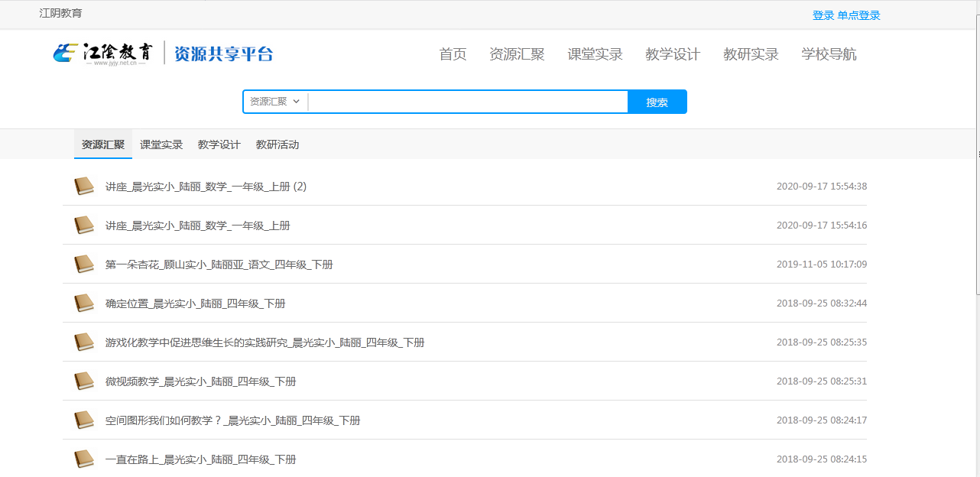
Task: Select the 教研活动 tab
Action: coord(277,145)
